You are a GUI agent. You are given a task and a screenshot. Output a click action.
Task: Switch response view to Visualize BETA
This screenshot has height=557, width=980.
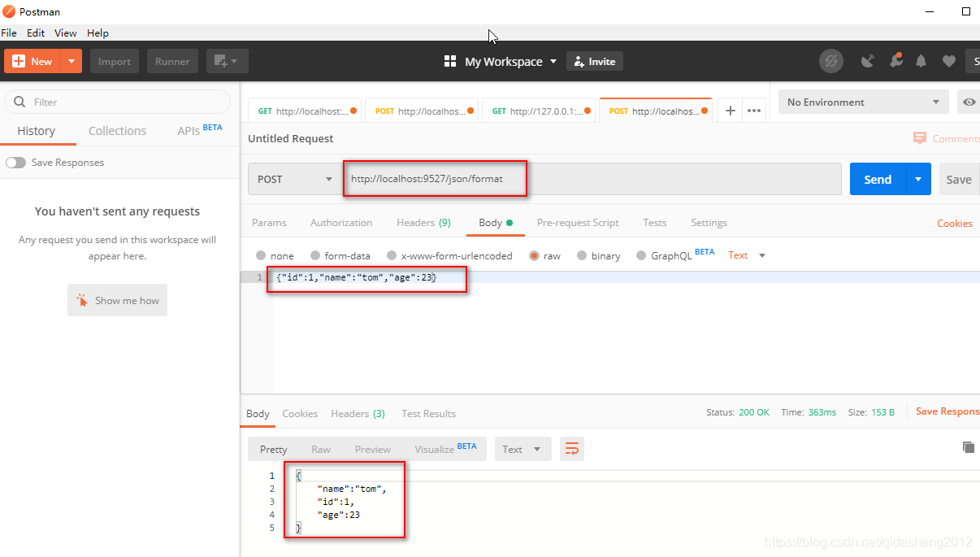(445, 449)
